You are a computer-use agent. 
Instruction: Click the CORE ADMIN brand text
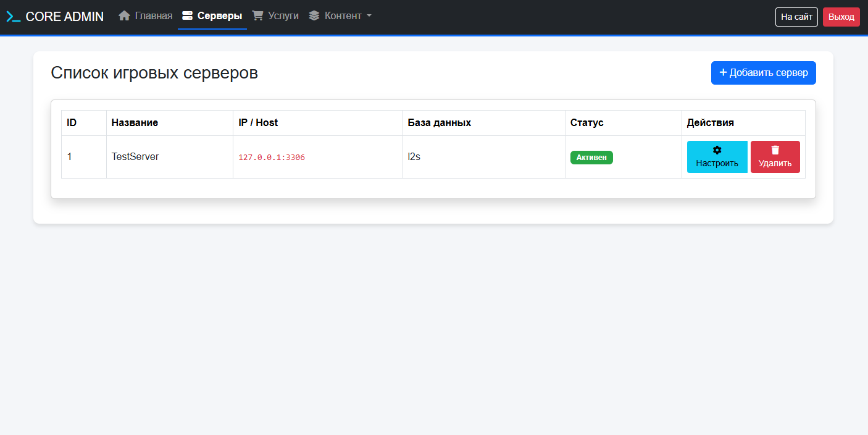pos(65,17)
